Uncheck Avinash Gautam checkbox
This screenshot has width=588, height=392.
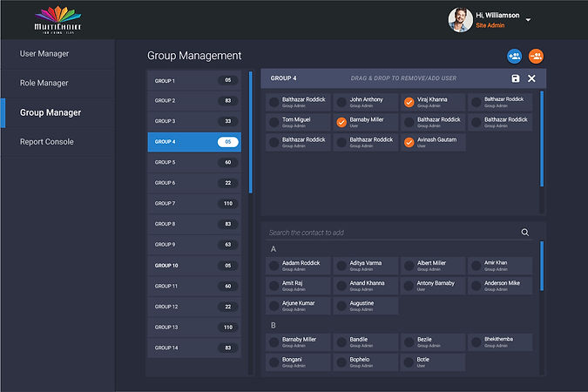(409, 142)
